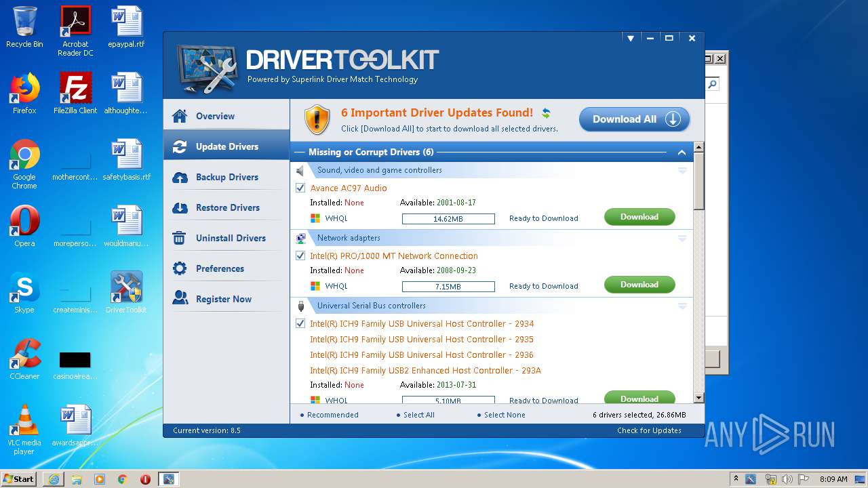Screen dimensions: 868x488
Task: Click the driver list scroll down arrow
Action: click(x=698, y=399)
